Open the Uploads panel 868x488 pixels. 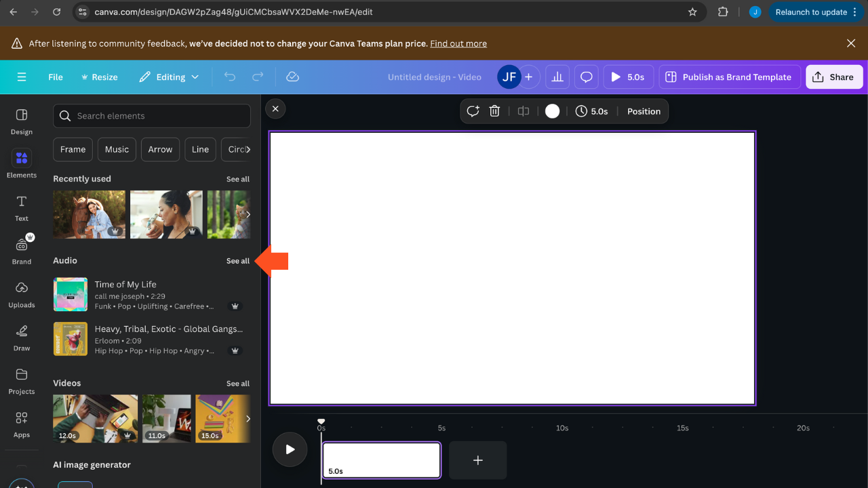(x=21, y=293)
